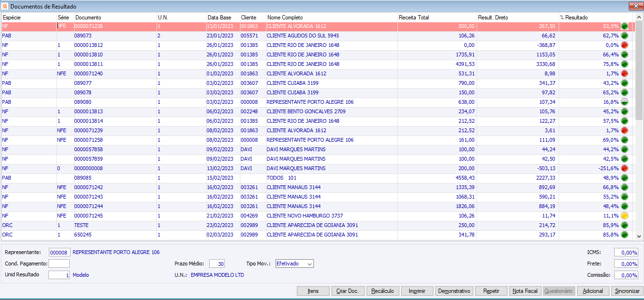Screen dimensions: 644x300
Task: Click green status icon for document 089077
Action: tap(625, 83)
